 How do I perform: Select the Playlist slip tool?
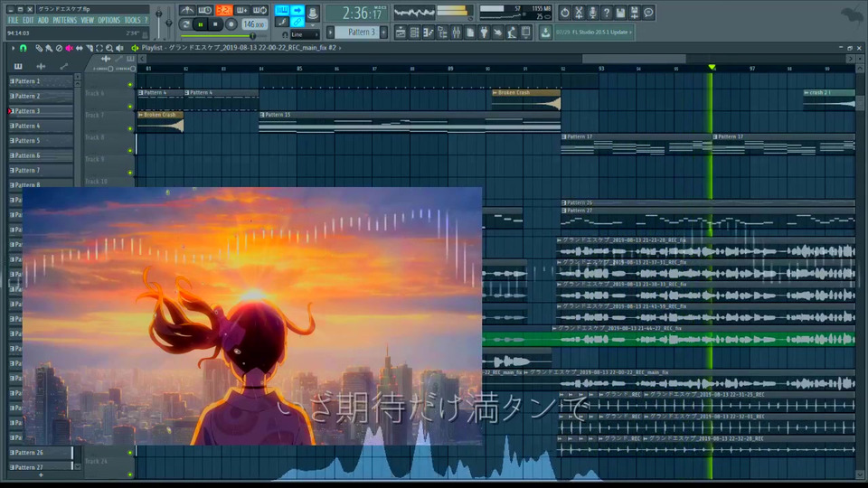point(80,48)
